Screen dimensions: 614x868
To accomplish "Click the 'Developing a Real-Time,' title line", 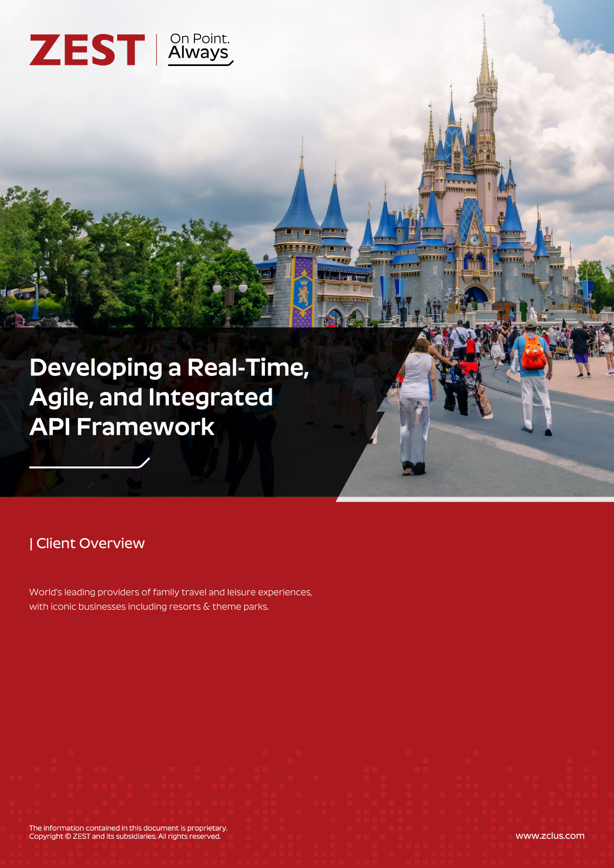I will point(169,368).
